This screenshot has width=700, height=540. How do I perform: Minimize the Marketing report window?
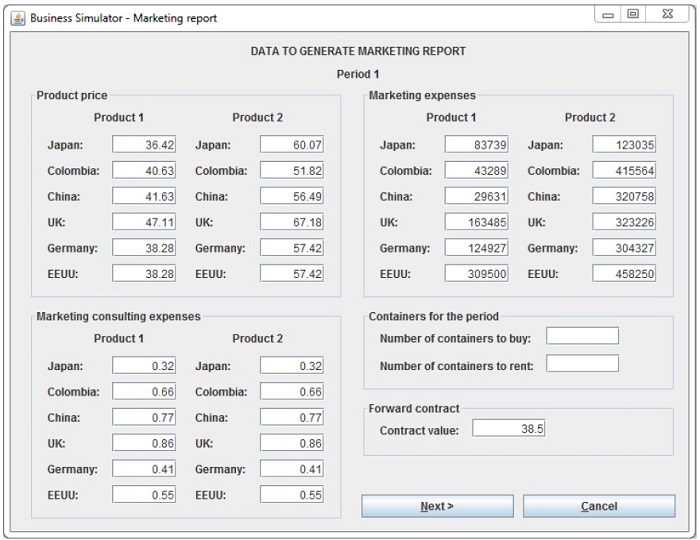tap(608, 15)
